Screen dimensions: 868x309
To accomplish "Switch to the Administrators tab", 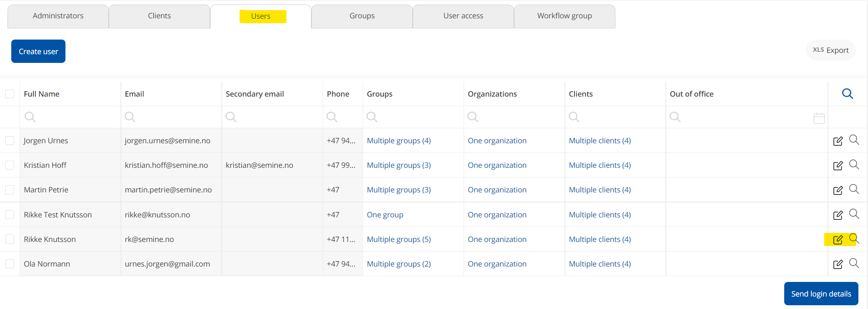I will 58,16.
